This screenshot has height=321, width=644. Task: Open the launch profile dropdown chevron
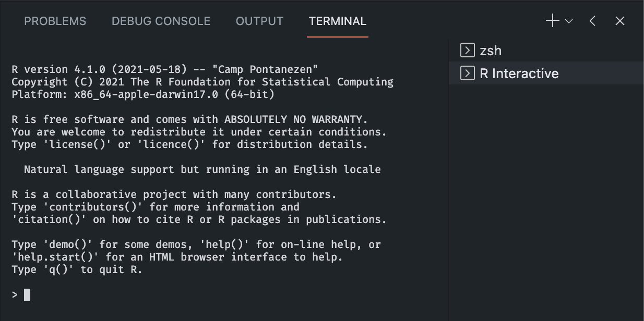[569, 21]
